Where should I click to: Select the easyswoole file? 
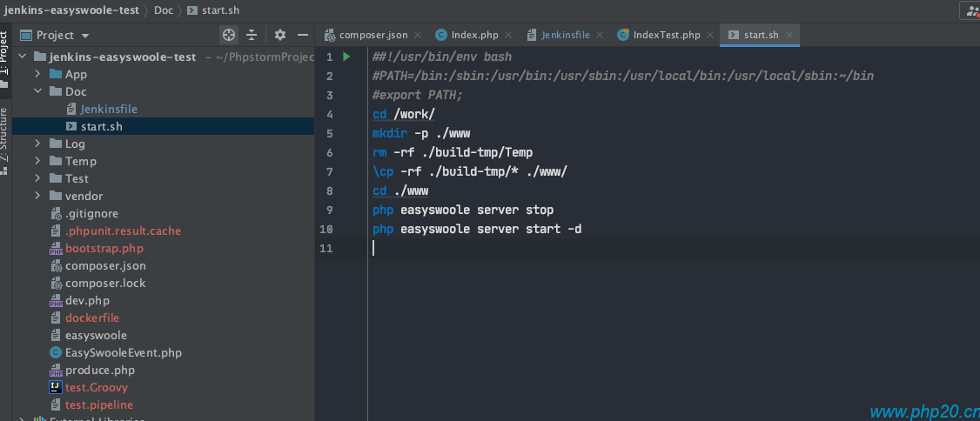(97, 336)
